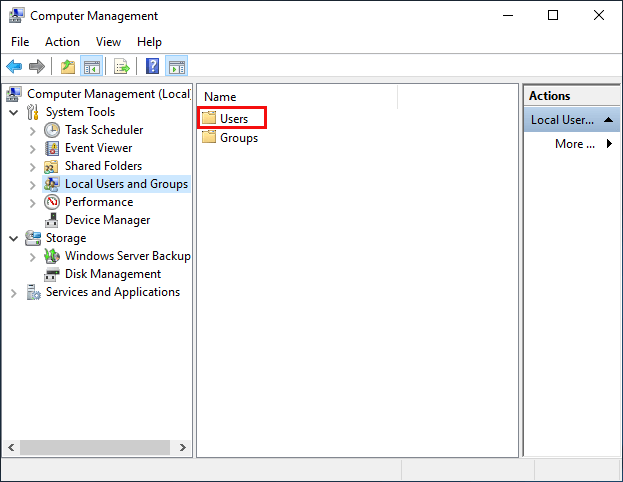Click the Disk Management icon
The width and height of the screenshot is (623, 482).
52,275
